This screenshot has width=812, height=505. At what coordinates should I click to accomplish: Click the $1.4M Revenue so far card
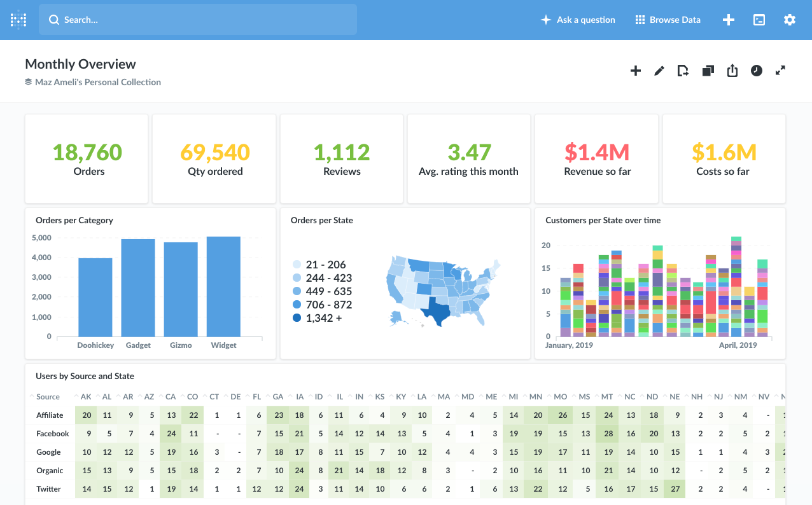tap(597, 159)
